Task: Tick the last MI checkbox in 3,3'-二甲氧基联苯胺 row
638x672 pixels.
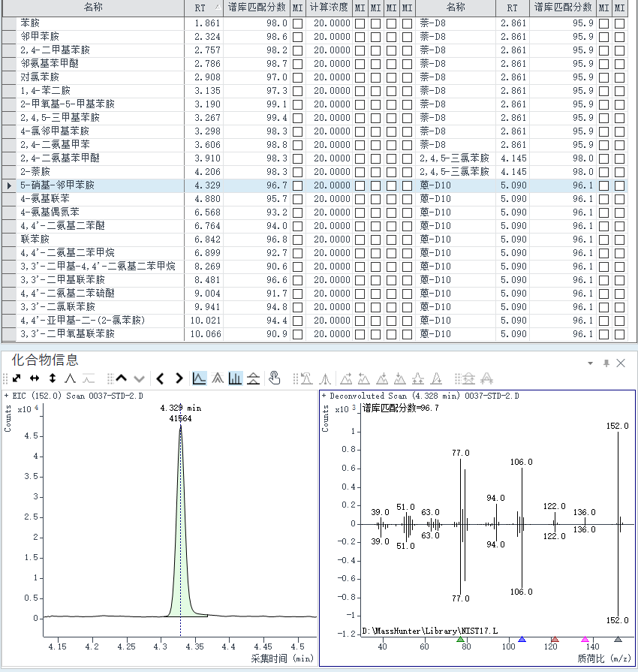Action: coord(619,334)
